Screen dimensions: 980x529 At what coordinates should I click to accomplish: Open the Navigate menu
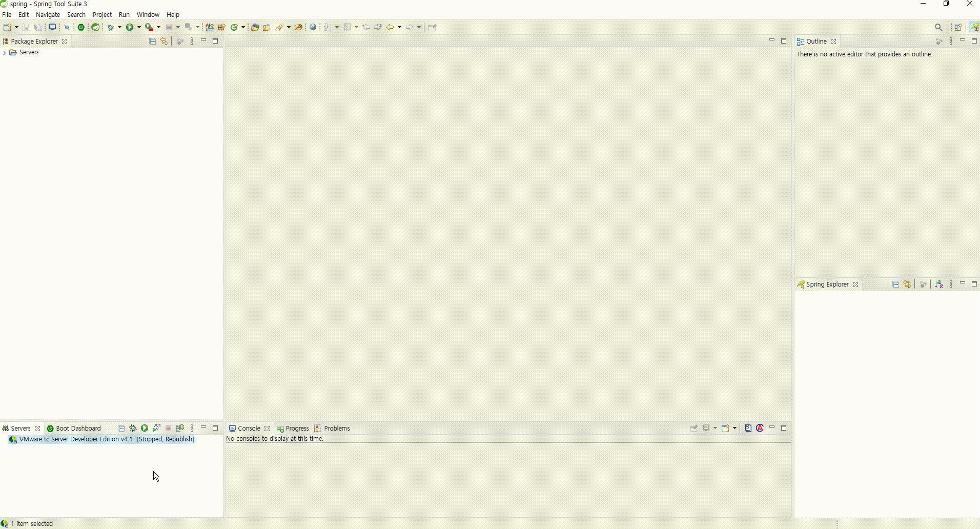click(48, 15)
